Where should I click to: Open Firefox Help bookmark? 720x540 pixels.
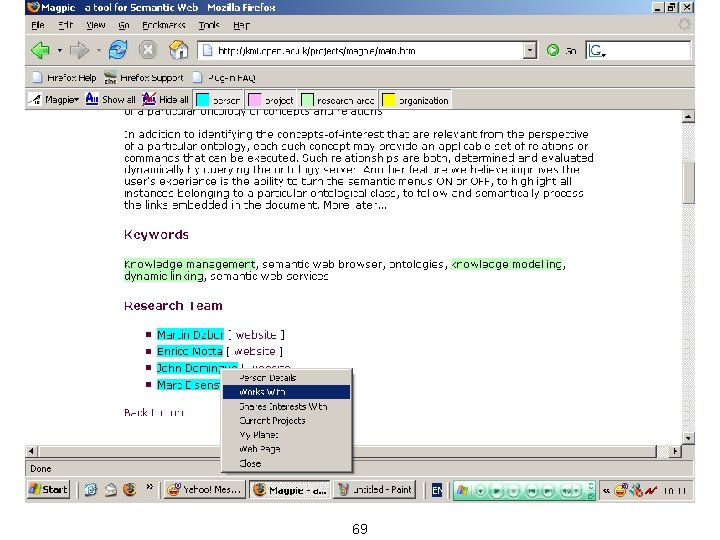pyautogui.click(x=64, y=78)
